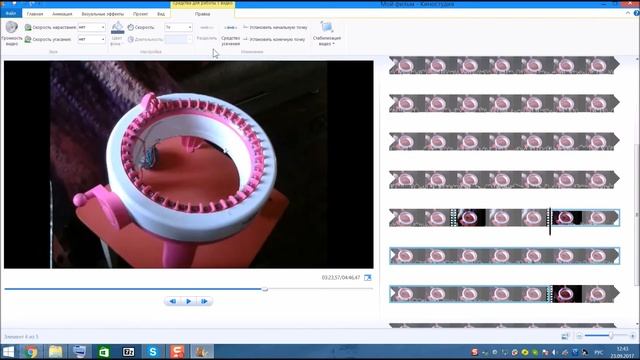Image resolution: width=640 pixels, height=360 pixels.
Task: Step to the previous frame
Action: 173,301
